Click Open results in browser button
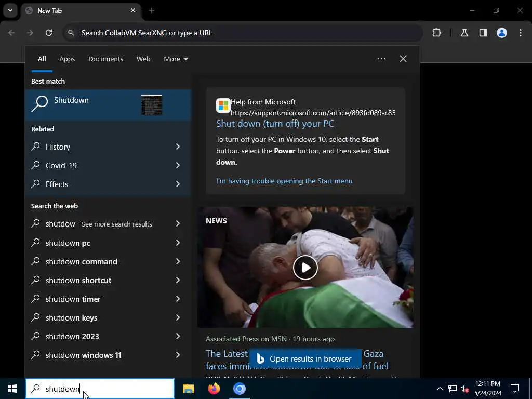This screenshot has height=399, width=532. pos(304,358)
